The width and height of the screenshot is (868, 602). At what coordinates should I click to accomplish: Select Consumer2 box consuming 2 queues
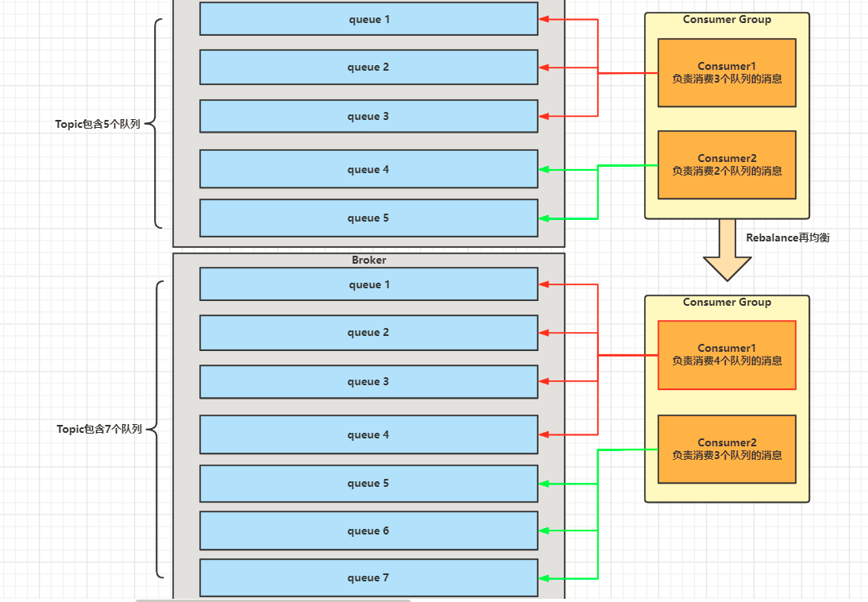pos(727,165)
